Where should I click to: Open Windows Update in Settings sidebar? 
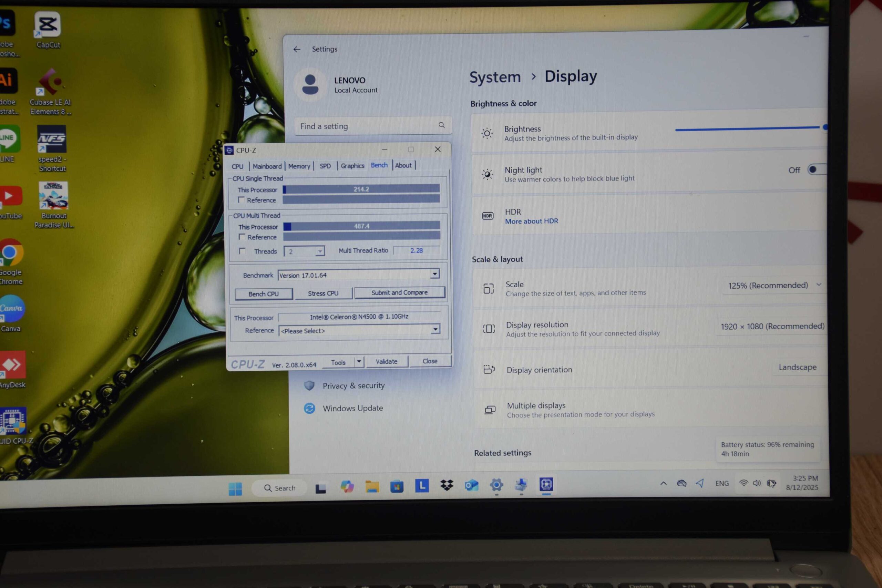(344, 408)
